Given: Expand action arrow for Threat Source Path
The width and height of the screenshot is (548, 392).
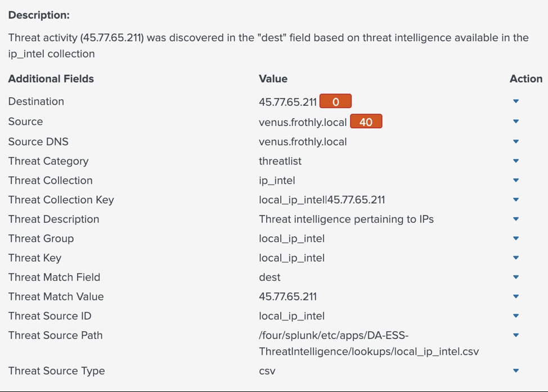Looking at the screenshot, I should [516, 335].
